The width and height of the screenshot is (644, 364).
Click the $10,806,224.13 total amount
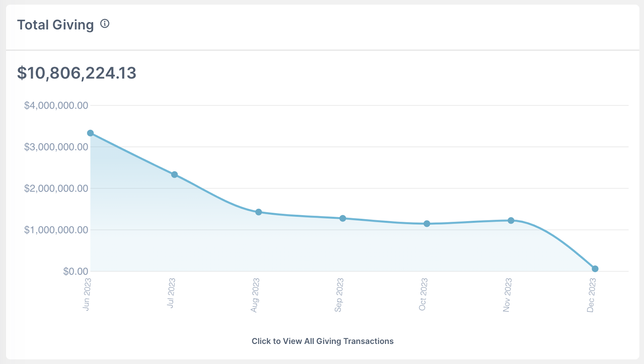click(x=76, y=73)
